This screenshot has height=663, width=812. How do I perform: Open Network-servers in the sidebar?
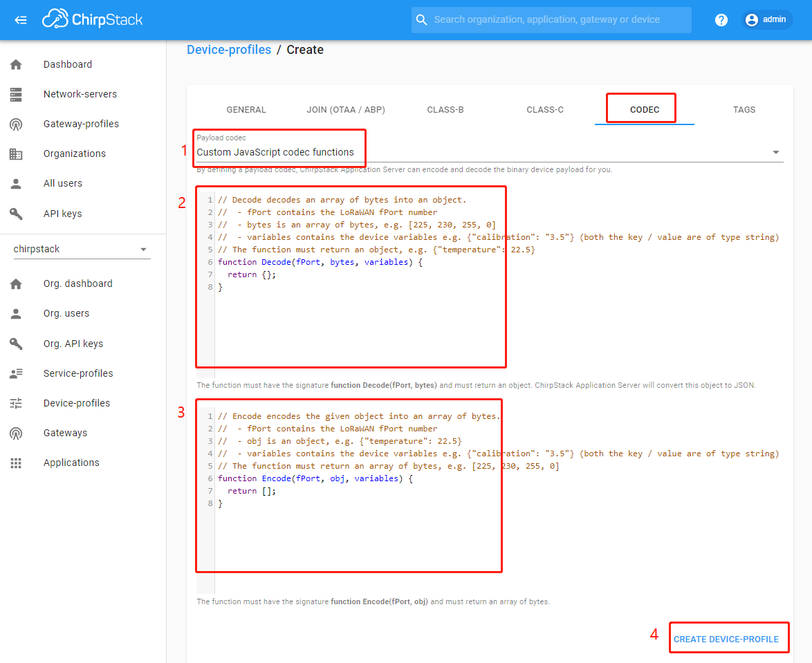(83, 94)
